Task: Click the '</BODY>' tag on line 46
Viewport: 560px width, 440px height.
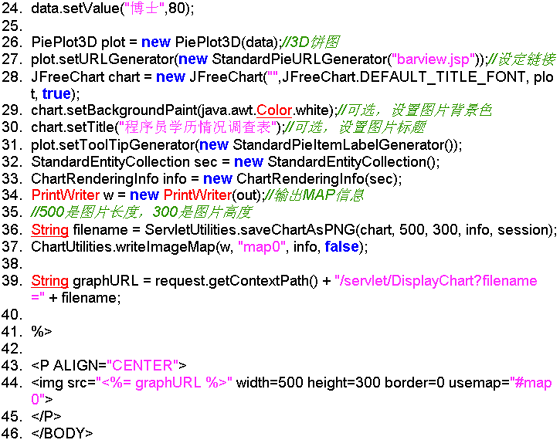Action: point(62,433)
